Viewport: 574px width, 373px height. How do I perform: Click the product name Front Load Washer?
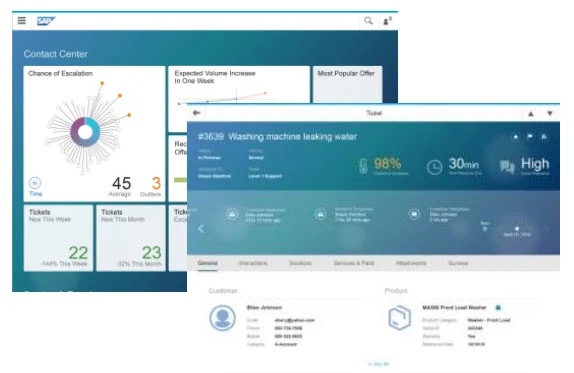tap(454, 307)
